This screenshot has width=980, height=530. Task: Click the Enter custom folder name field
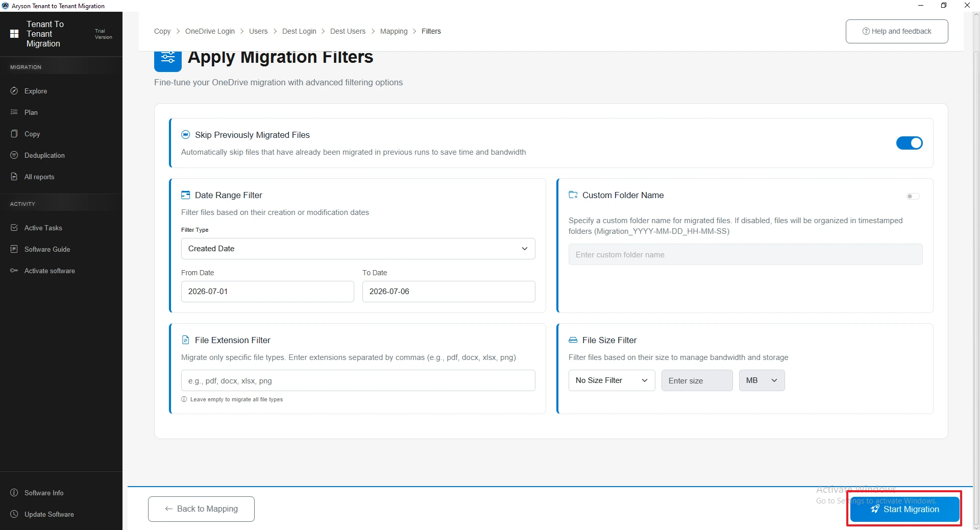(746, 254)
